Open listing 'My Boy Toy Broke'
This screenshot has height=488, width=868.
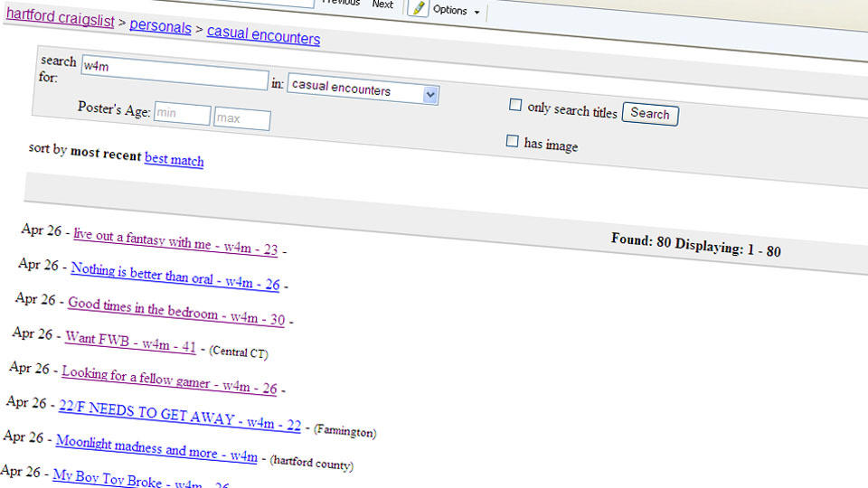[x=141, y=480]
